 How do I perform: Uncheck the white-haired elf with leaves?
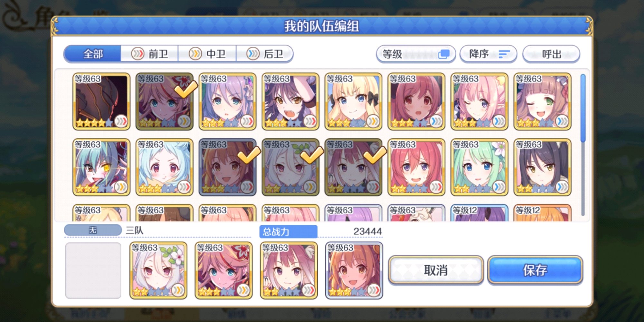tap(290, 167)
